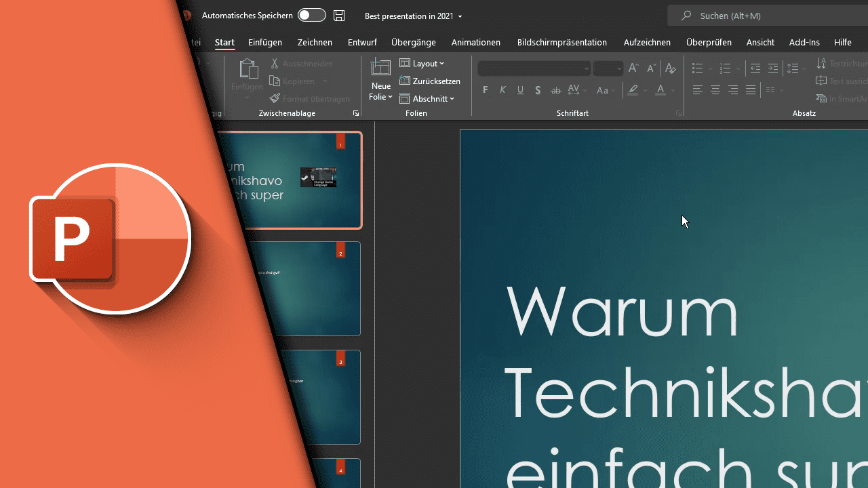Switch to the Aufzeichnen tab
868x488 pixels.
pos(647,42)
